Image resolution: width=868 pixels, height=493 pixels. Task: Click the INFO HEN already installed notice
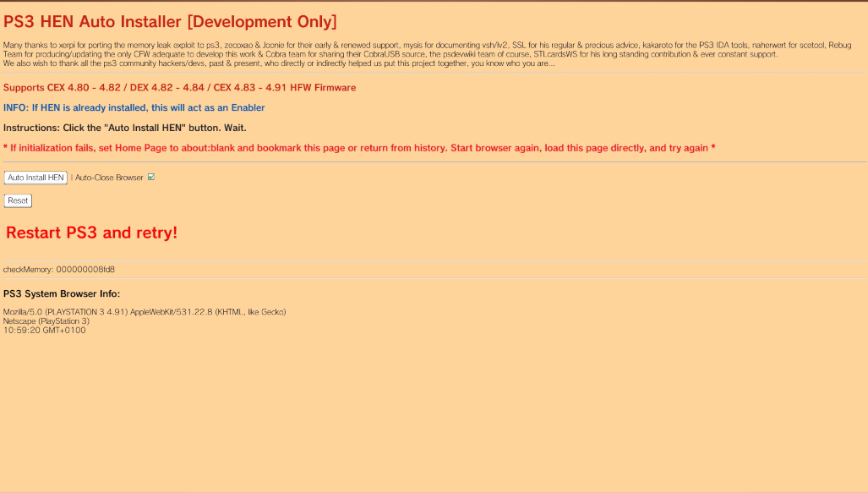[134, 107]
